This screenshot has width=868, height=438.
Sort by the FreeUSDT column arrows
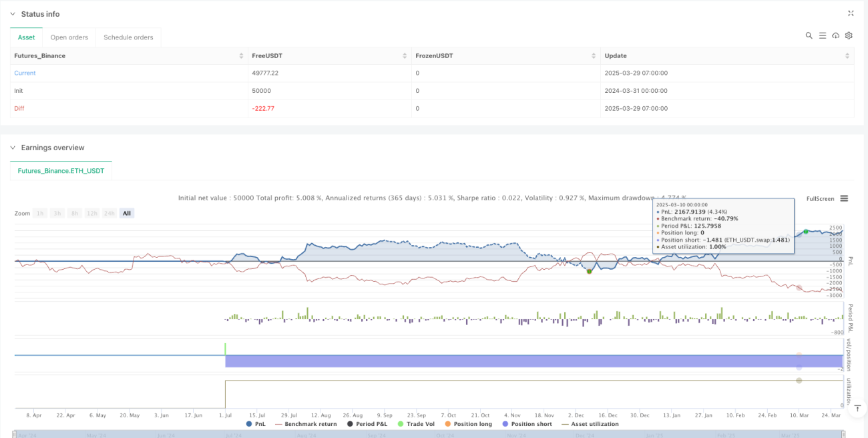tap(405, 56)
